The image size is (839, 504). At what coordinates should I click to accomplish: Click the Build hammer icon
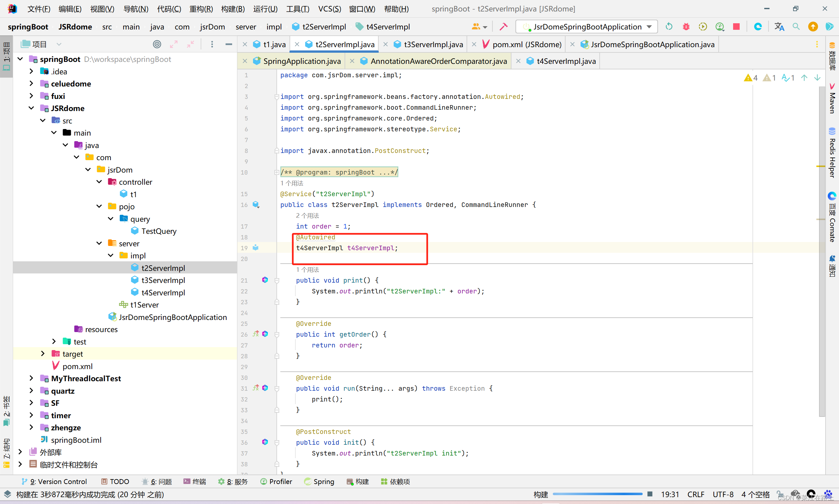click(504, 27)
